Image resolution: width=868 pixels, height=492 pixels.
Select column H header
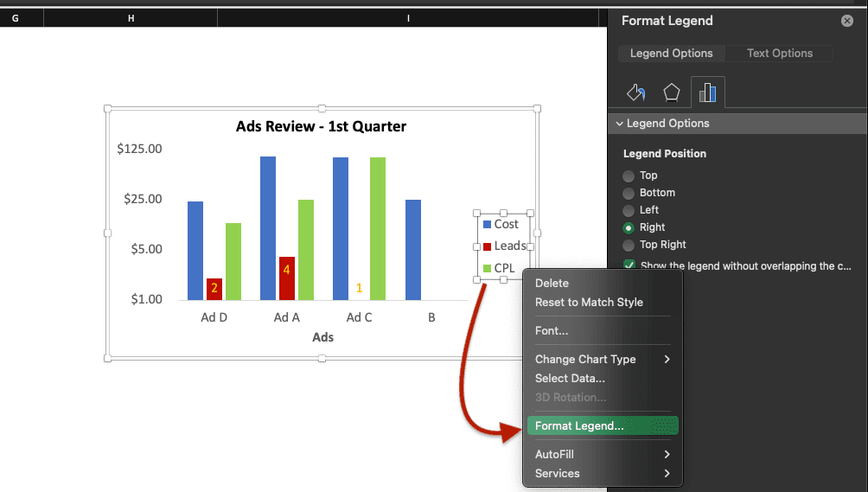coord(131,18)
